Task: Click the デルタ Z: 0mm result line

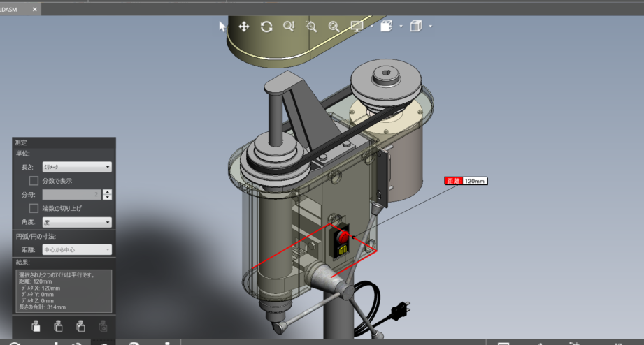Action: (x=37, y=301)
